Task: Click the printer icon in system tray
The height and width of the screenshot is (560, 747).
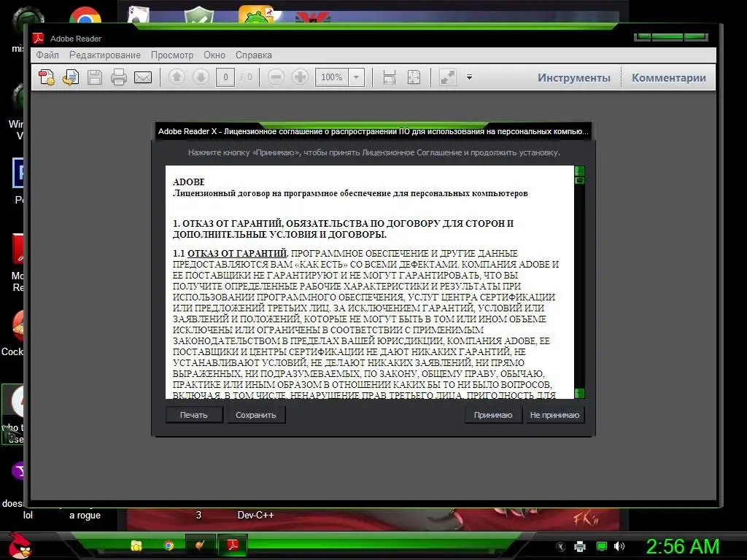Action: pyautogui.click(x=580, y=546)
